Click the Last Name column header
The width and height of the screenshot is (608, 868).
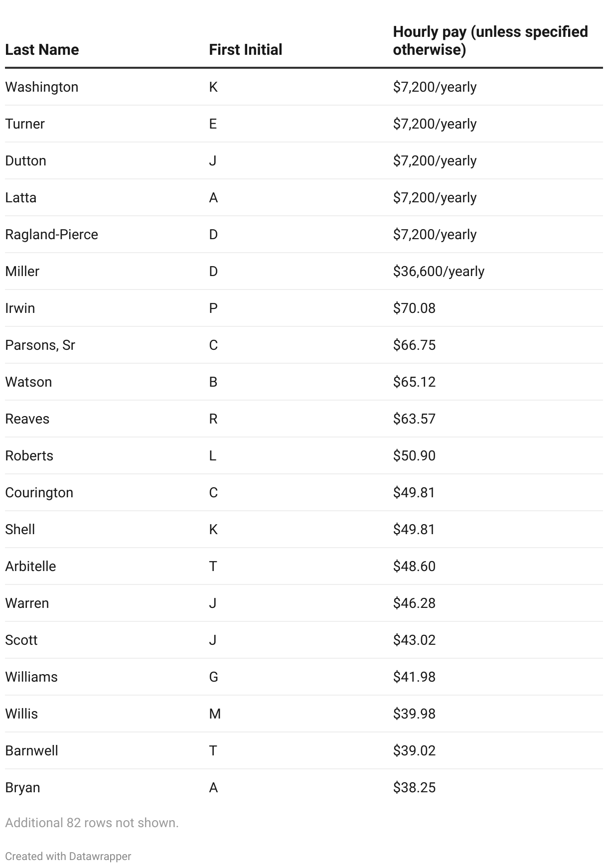[42, 50]
